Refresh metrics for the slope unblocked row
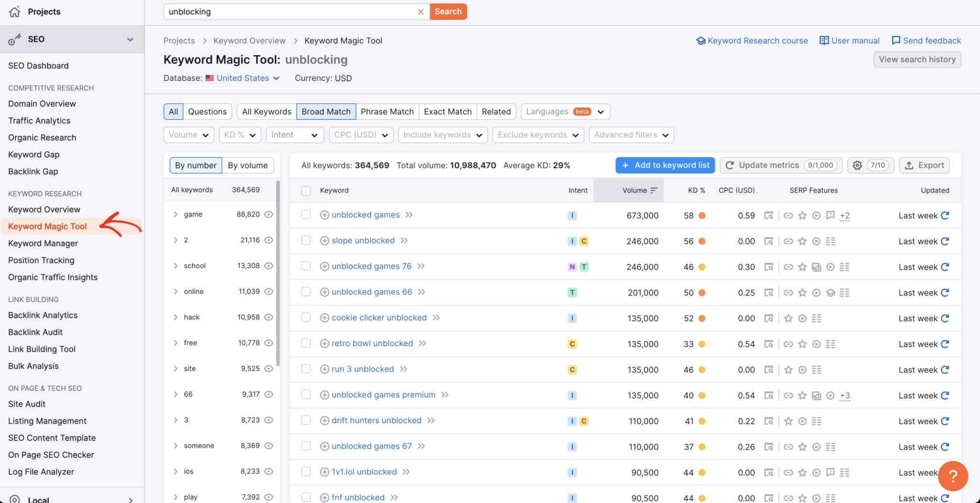The height and width of the screenshot is (503, 980). (945, 241)
